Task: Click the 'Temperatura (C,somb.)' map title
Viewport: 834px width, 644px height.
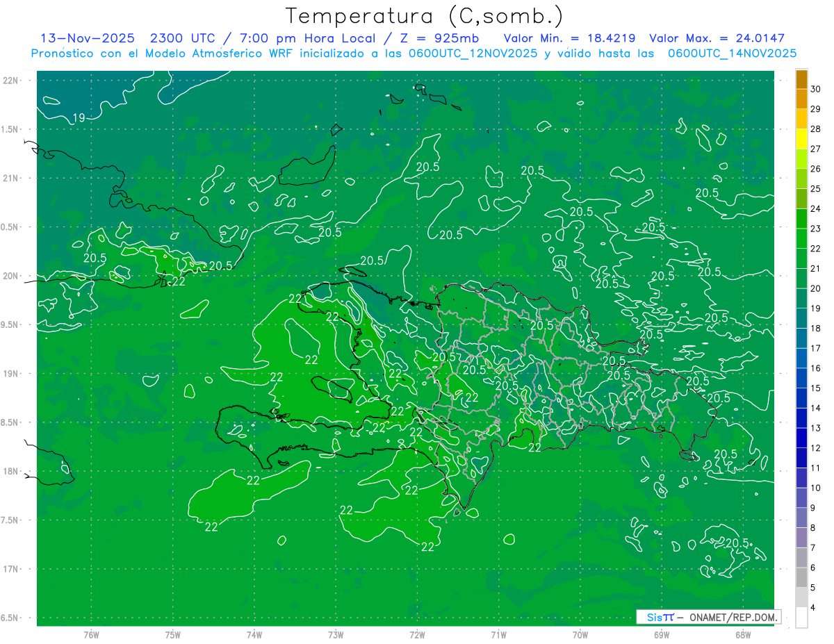Action: 425,16
